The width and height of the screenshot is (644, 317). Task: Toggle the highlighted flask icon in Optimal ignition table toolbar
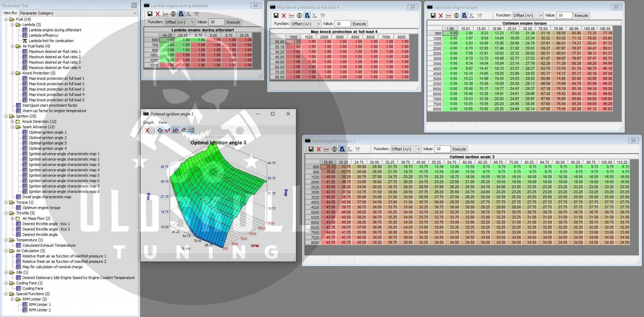point(342,149)
